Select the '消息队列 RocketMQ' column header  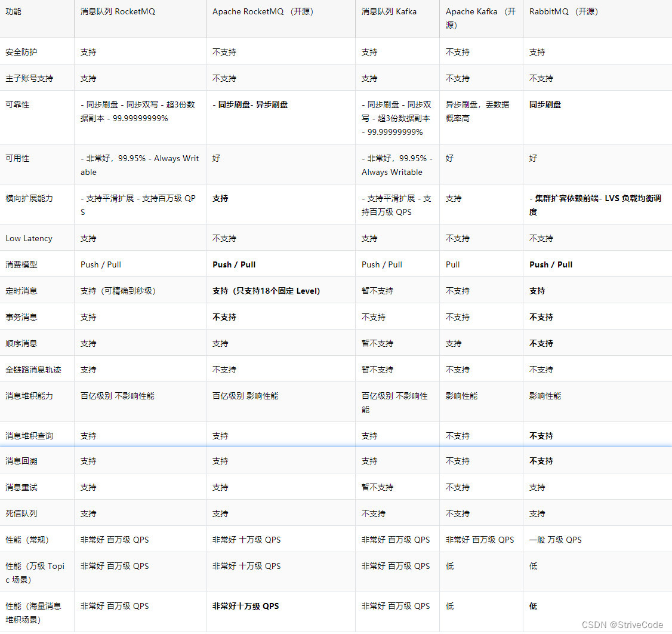coord(118,11)
